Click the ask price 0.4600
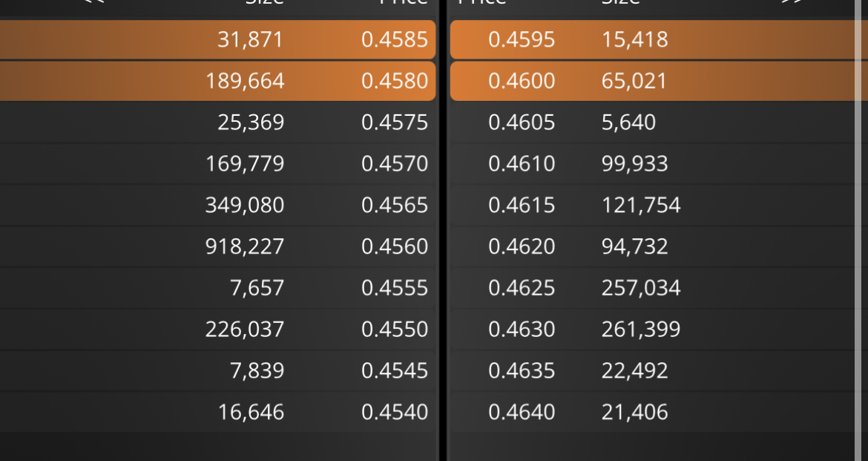 tap(522, 81)
